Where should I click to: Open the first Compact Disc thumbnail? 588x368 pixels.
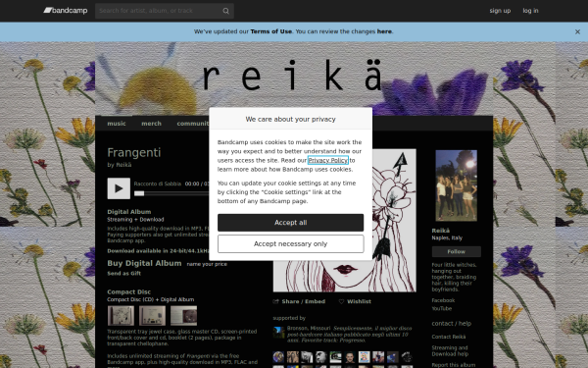(x=121, y=315)
